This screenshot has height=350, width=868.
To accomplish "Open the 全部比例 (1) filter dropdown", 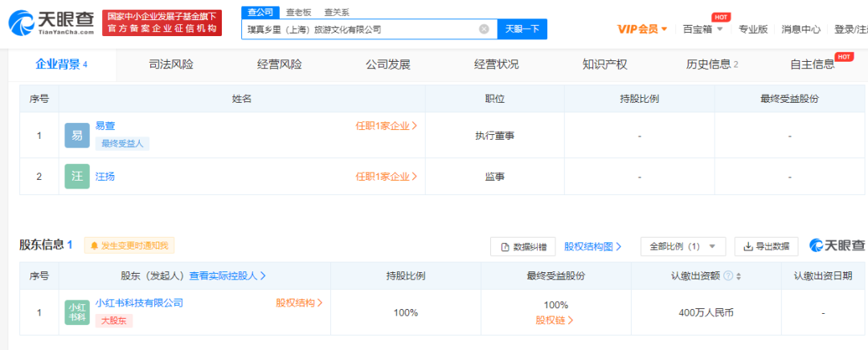I will pos(683,246).
